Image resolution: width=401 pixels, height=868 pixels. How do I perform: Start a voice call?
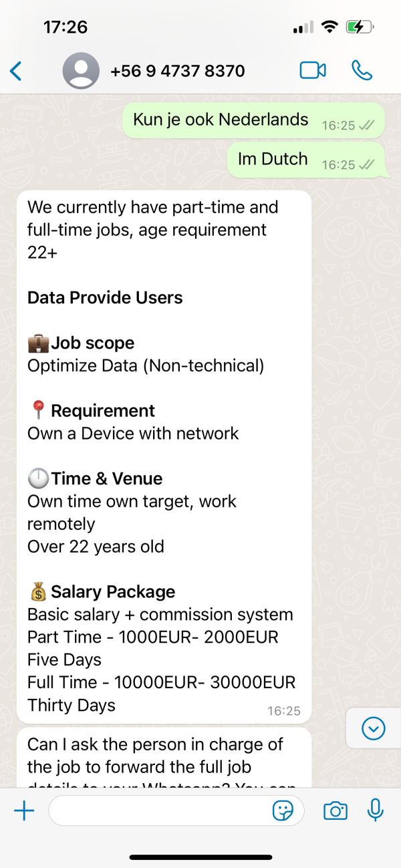(x=362, y=71)
